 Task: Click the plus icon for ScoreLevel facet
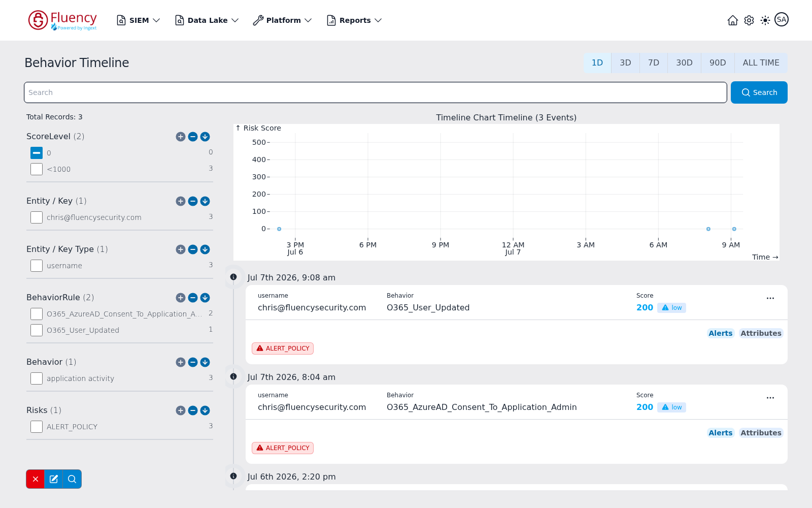click(181, 137)
